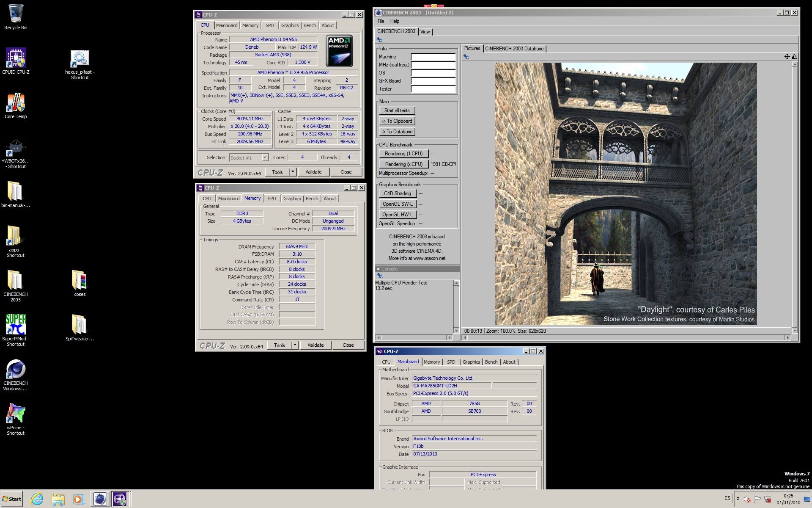Show hidden tray icons arrow
This screenshot has width=812, height=508.
point(738,499)
